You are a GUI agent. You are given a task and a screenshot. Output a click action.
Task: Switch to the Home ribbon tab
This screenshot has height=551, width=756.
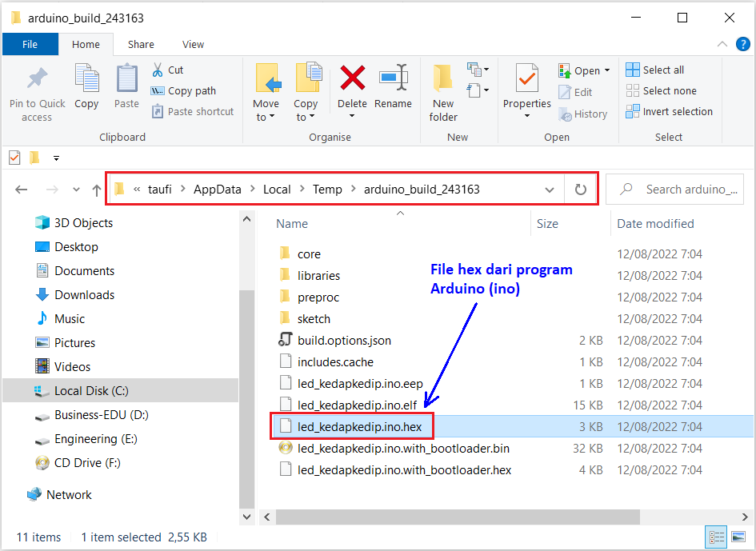[x=86, y=44]
